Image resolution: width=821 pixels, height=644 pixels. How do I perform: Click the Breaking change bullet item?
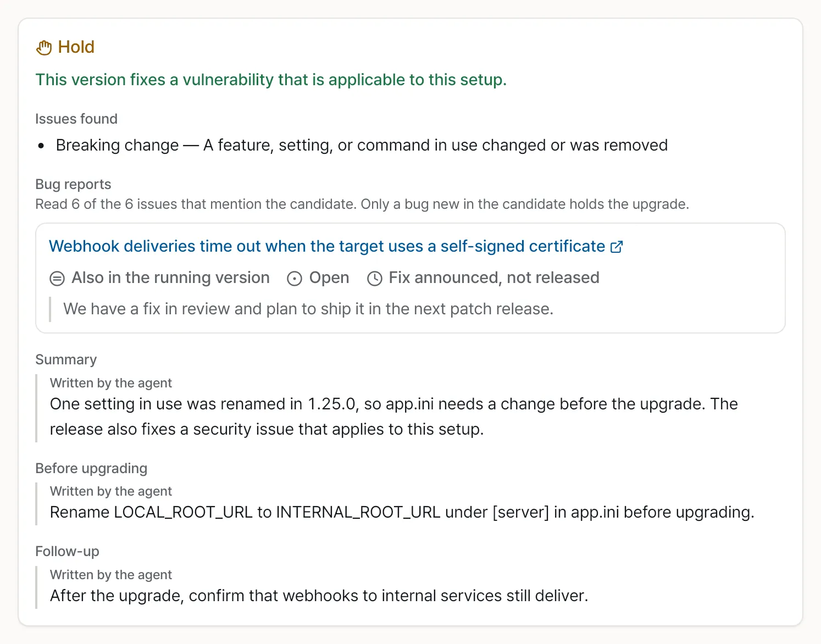click(x=362, y=145)
